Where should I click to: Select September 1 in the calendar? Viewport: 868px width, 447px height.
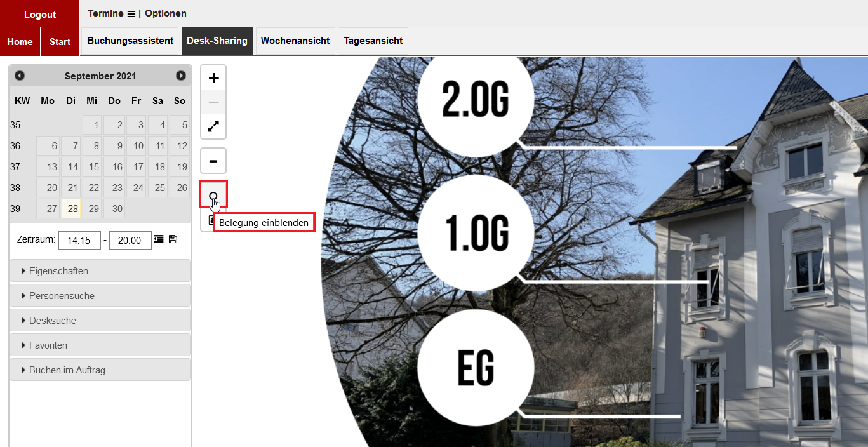click(x=92, y=125)
